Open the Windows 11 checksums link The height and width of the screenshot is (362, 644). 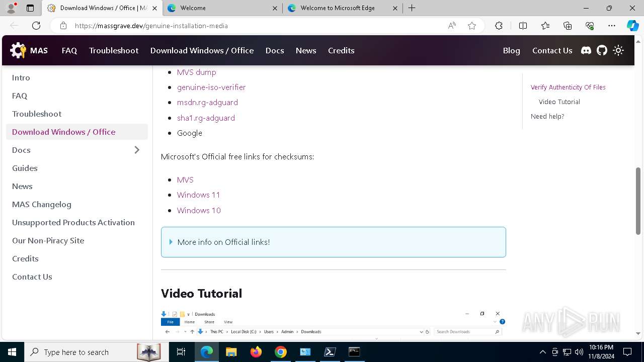[x=198, y=195]
